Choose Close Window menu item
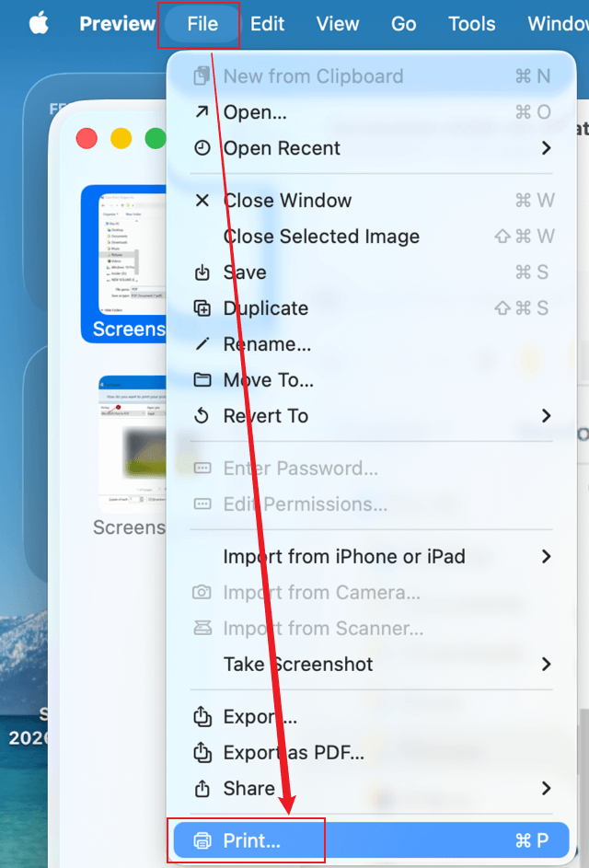This screenshot has height=868, width=589. point(372,201)
